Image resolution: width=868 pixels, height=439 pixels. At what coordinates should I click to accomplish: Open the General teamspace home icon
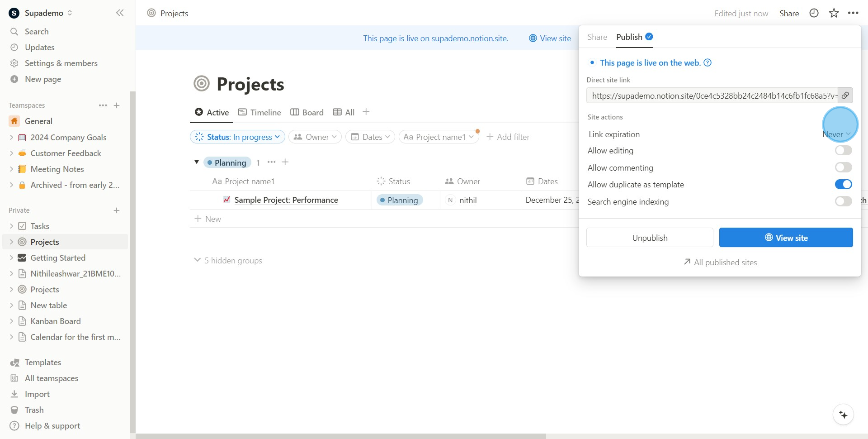pyautogui.click(x=14, y=121)
